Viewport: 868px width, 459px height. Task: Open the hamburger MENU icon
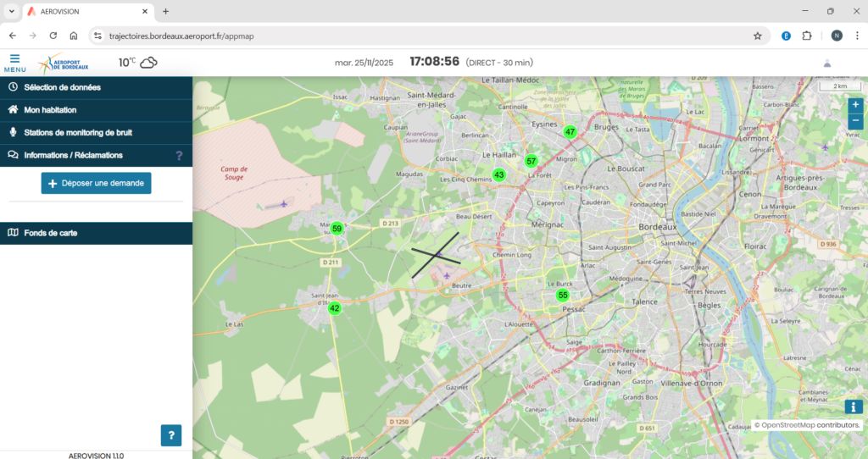click(14, 62)
